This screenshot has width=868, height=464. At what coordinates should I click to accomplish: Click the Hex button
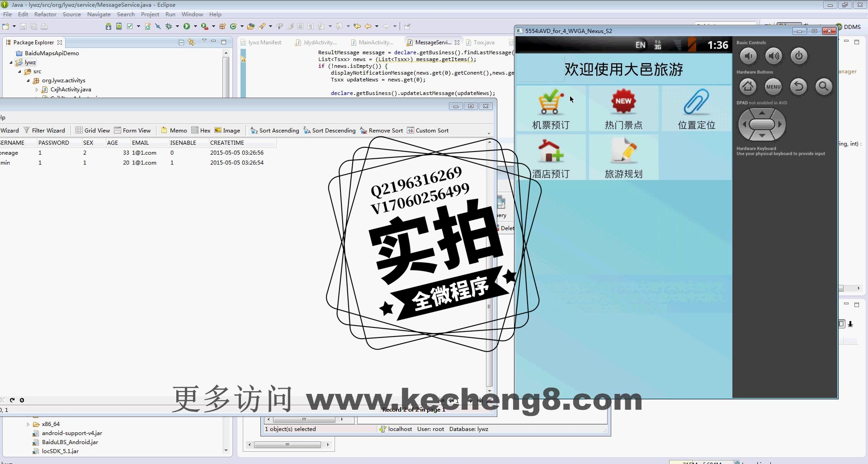(x=201, y=130)
